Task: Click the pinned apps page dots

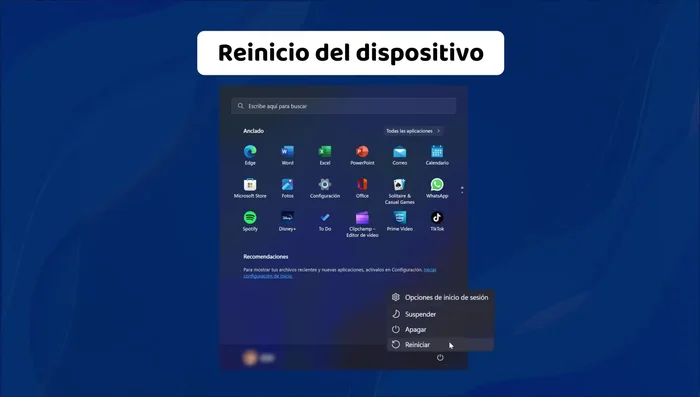Action: pyautogui.click(x=462, y=190)
